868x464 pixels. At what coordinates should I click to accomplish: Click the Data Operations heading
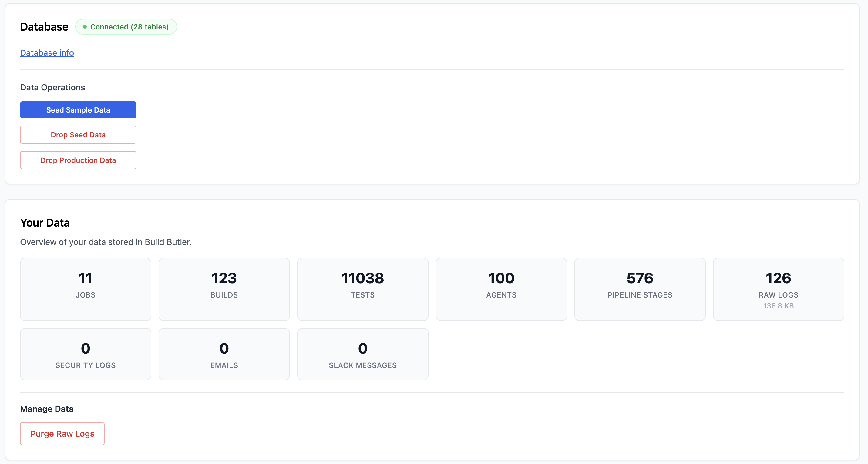[52, 87]
